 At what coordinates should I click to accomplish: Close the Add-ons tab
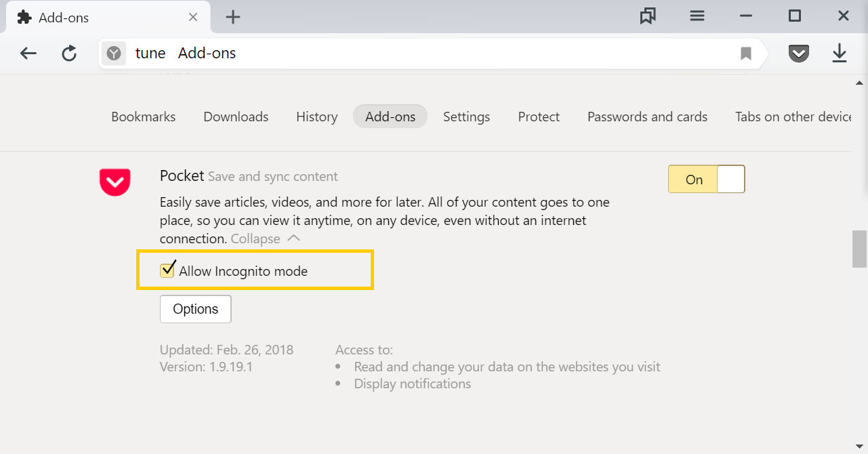[x=193, y=17]
